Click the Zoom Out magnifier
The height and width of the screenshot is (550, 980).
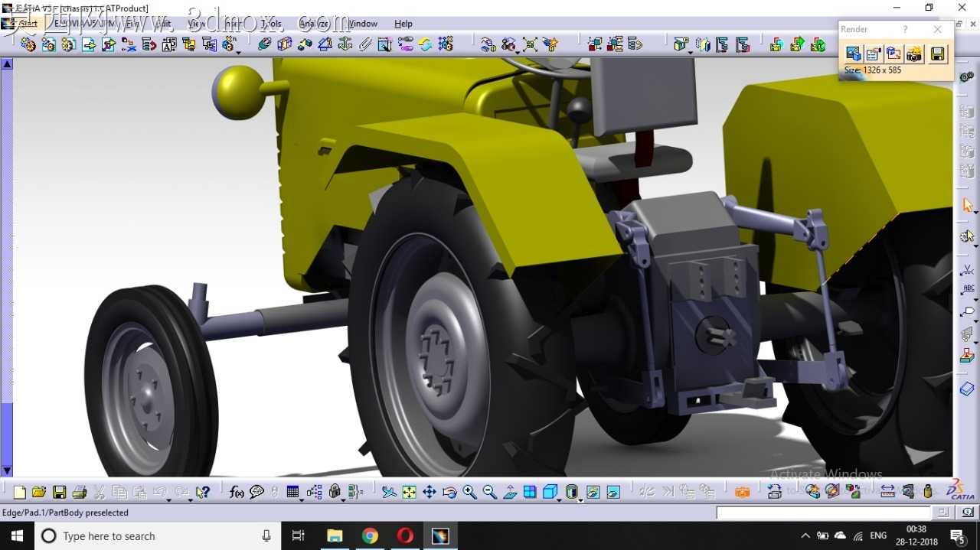[x=489, y=492]
